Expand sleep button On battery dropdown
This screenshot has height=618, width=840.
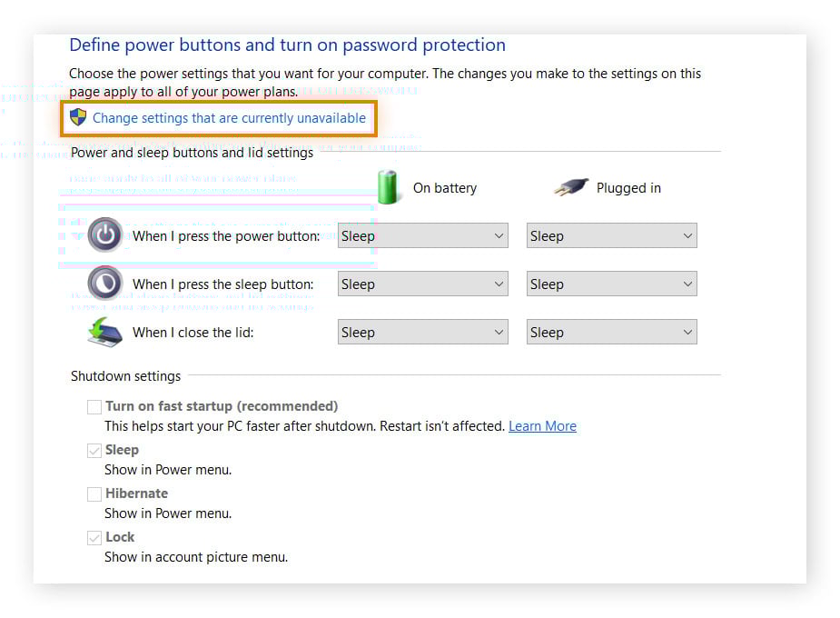(422, 284)
